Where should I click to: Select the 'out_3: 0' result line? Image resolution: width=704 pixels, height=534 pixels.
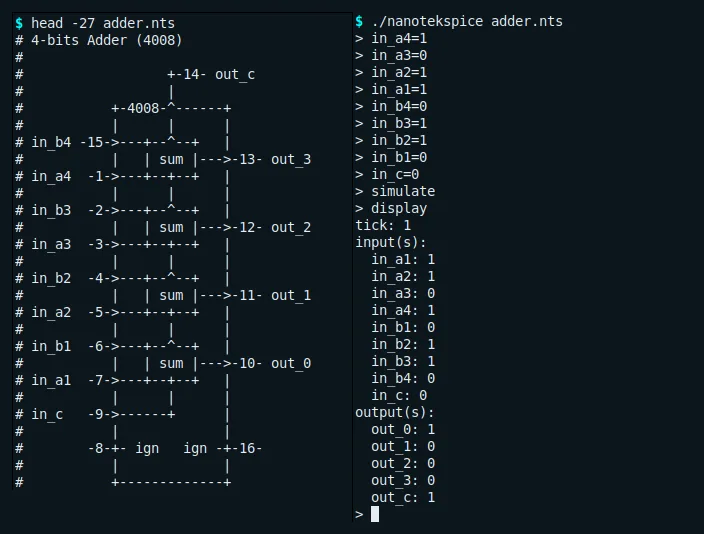click(x=403, y=481)
